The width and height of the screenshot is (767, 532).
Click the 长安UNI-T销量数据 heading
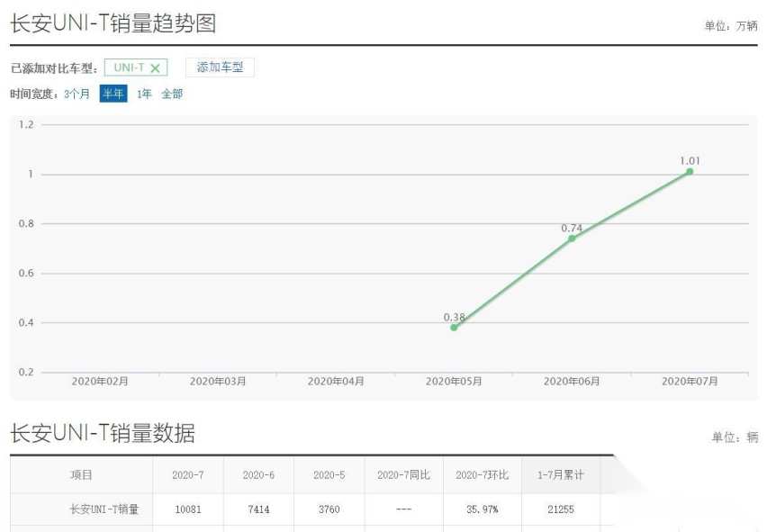coord(103,433)
